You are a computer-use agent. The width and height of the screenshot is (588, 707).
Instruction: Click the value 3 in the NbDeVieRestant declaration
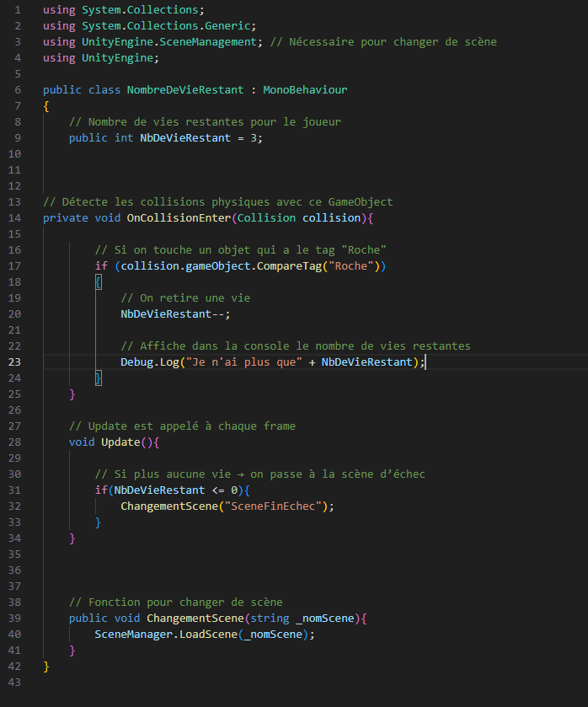(x=253, y=137)
